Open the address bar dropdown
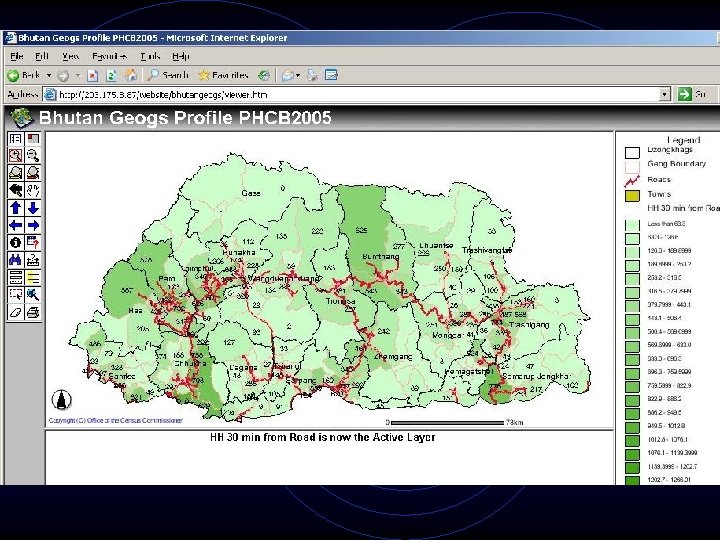Screen dimensions: 720x540 [x=664, y=95]
